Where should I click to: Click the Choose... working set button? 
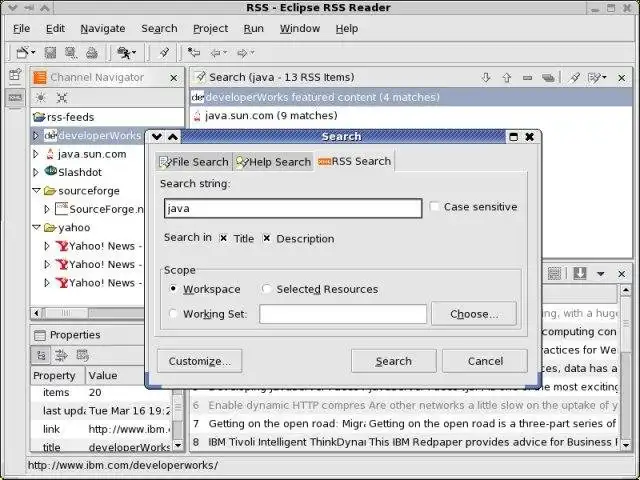[474, 314]
